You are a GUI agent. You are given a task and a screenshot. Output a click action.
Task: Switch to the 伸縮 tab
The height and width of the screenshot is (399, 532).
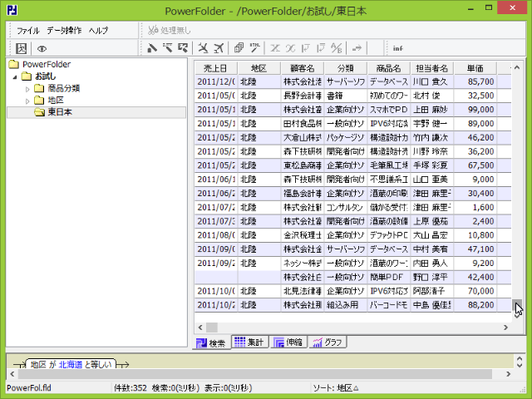click(288, 342)
